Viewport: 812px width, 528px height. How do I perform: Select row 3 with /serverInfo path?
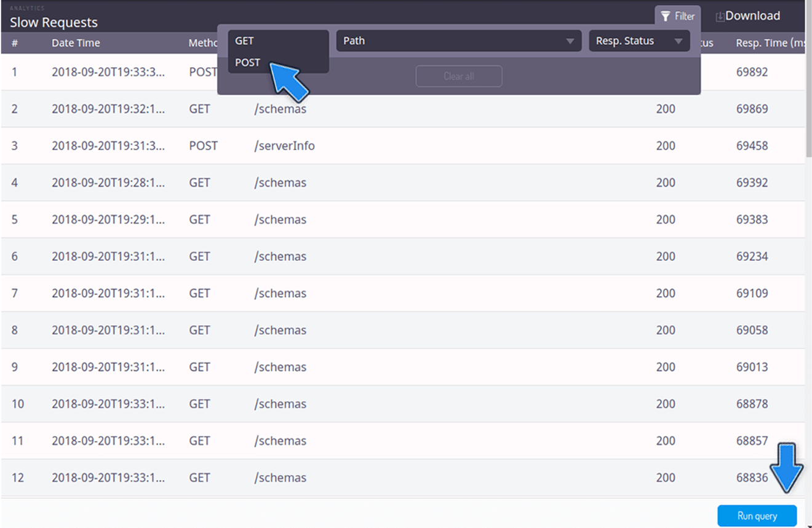[402, 146]
